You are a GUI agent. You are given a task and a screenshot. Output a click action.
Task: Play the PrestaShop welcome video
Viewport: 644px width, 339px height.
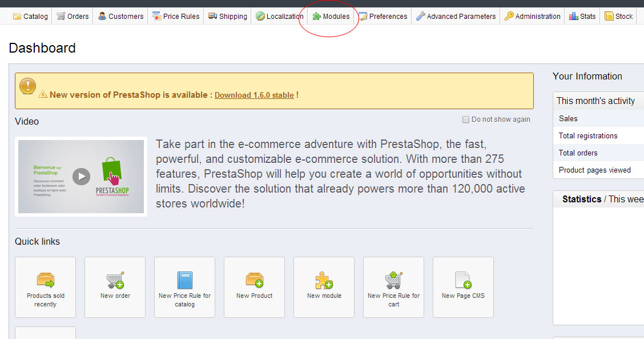[x=81, y=176]
